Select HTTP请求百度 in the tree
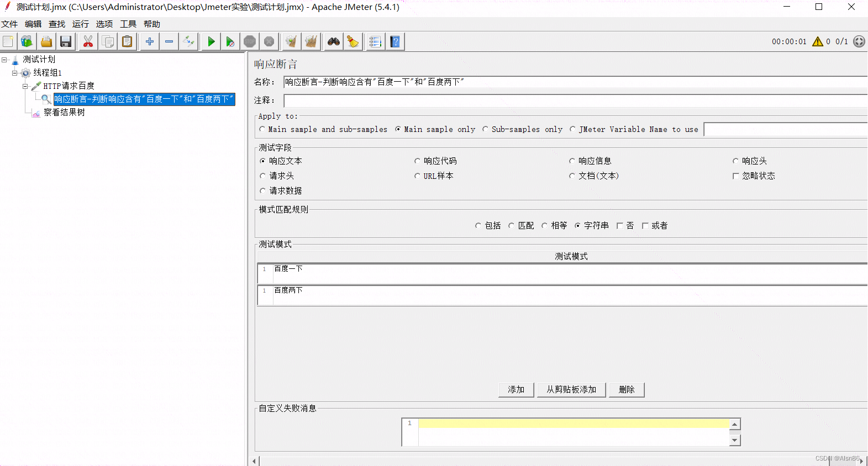 pos(69,86)
